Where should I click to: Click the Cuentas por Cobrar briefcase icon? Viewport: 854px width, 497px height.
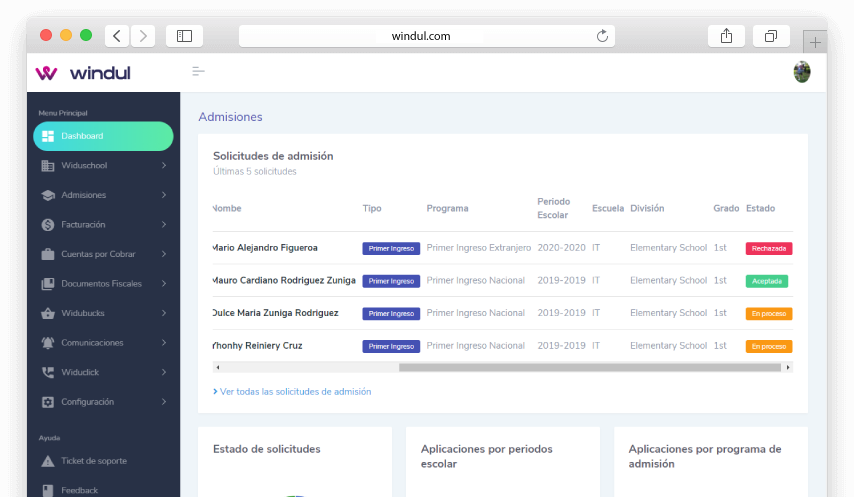click(48, 254)
